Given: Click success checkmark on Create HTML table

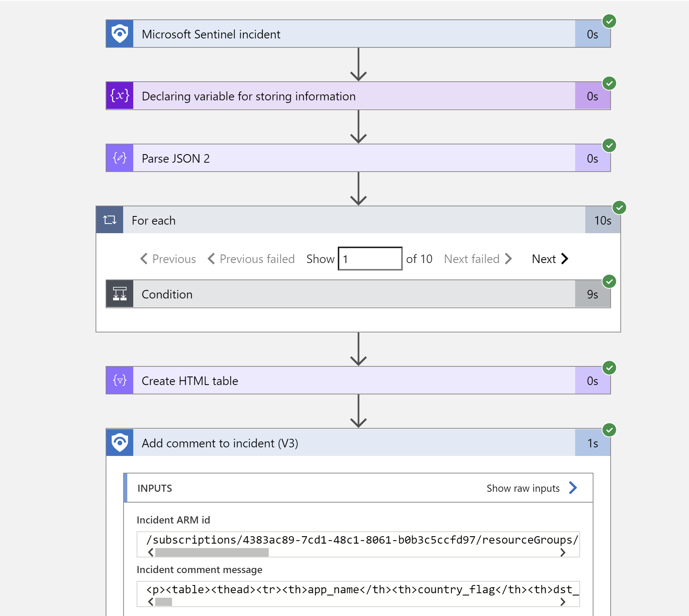Looking at the screenshot, I should (609, 368).
